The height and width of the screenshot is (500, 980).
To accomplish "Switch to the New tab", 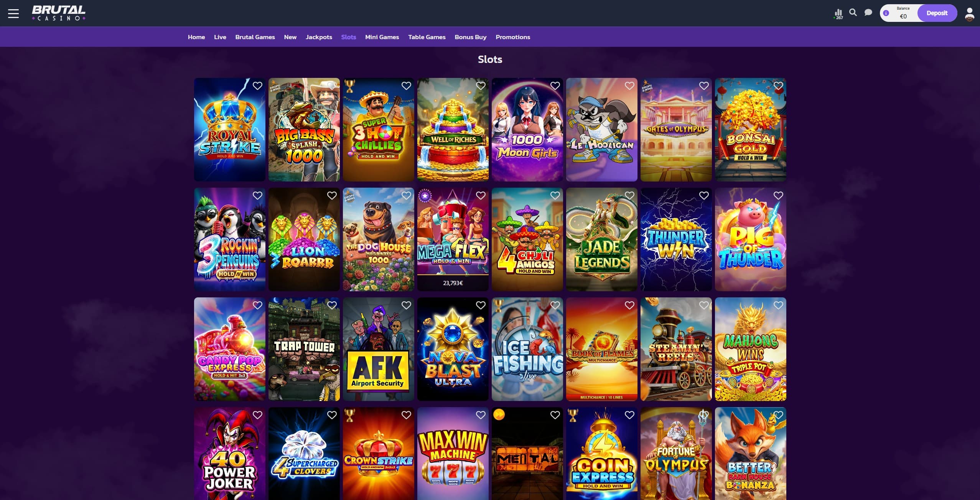I will (x=290, y=37).
